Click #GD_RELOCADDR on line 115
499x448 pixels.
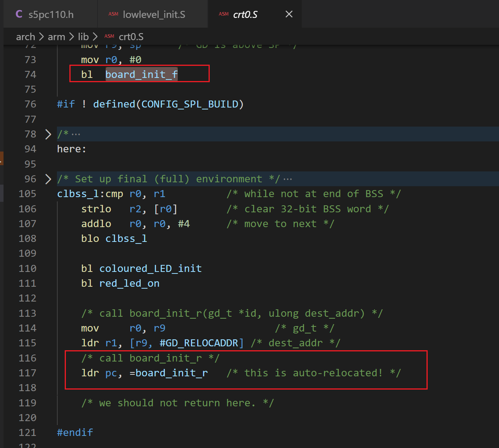point(199,343)
